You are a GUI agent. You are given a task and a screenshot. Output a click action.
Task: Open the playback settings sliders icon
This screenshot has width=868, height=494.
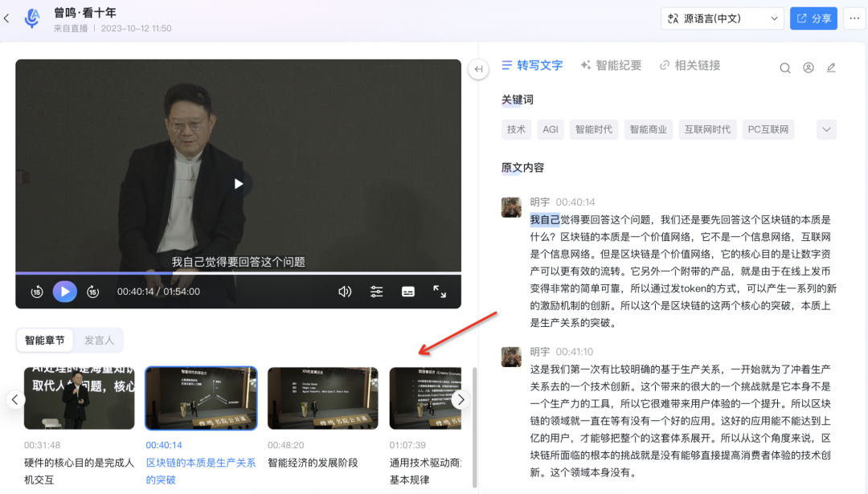(376, 292)
